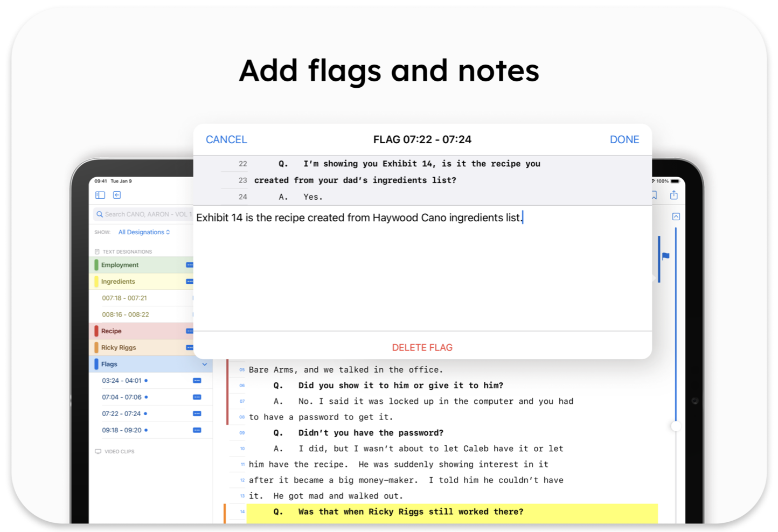778x532 pixels.
Task: Click DELETE FLAG button
Action: tap(422, 347)
